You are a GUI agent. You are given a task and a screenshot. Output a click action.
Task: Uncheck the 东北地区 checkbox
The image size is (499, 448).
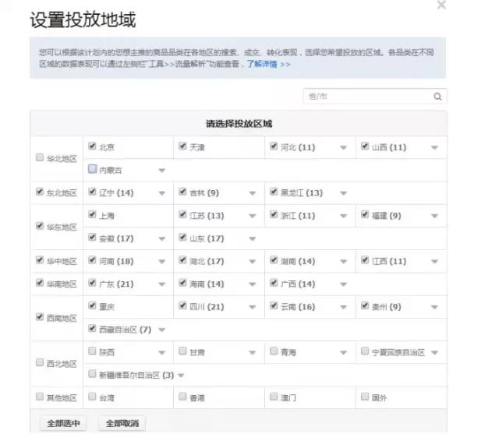tap(40, 192)
